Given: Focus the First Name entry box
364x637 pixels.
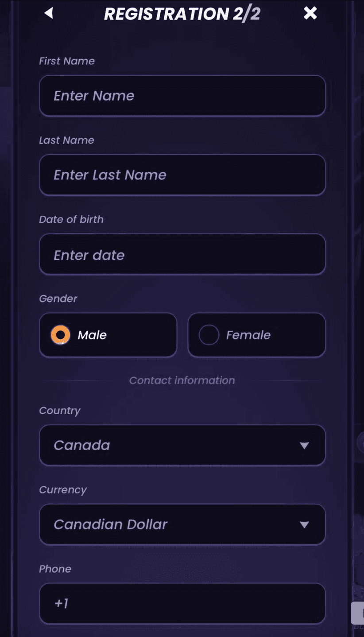Looking at the screenshot, I should pos(182,96).
